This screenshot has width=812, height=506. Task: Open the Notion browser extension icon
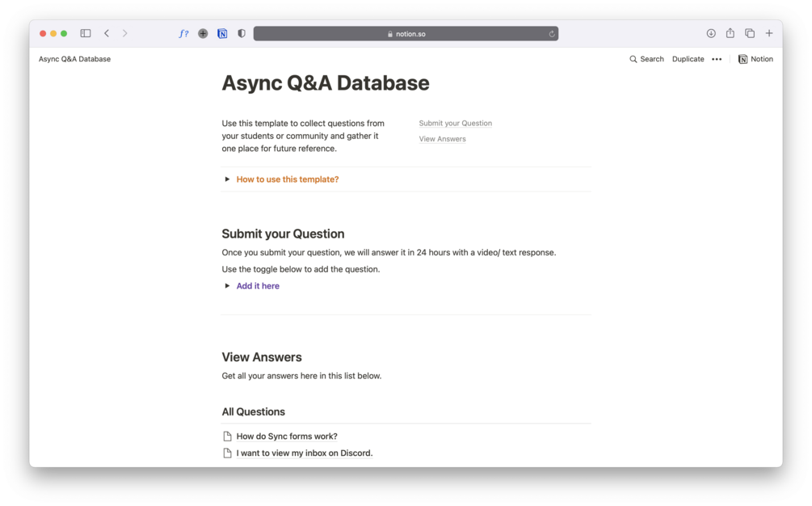(222, 33)
